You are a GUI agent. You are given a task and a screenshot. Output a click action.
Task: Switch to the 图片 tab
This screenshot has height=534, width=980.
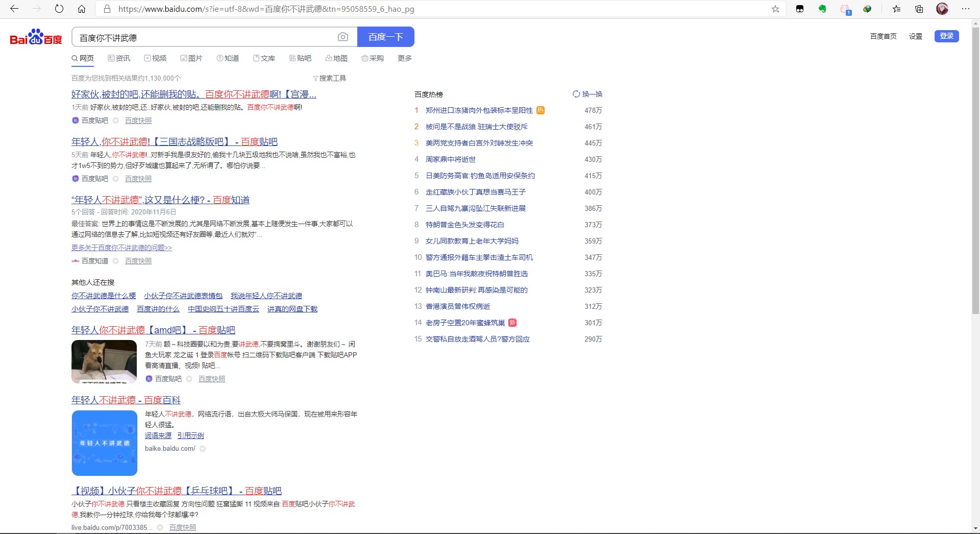click(x=191, y=58)
